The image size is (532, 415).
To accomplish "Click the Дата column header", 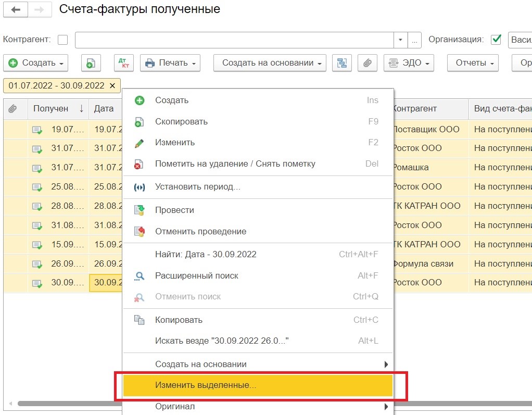I will (105, 109).
